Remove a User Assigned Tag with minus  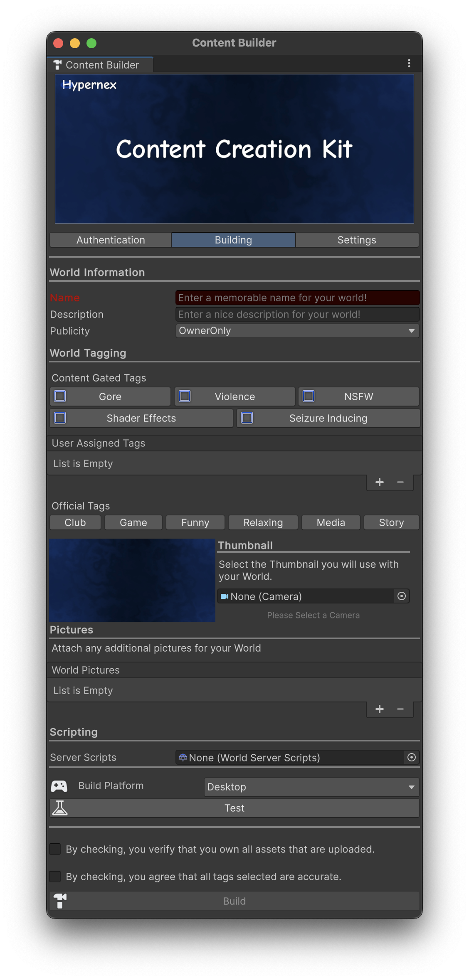(x=400, y=482)
